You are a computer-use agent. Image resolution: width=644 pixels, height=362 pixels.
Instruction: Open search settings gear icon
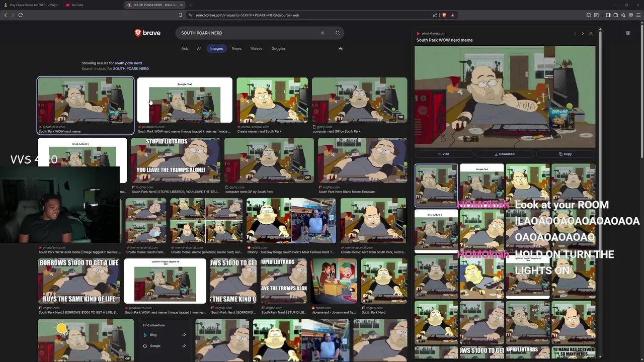click(x=628, y=33)
